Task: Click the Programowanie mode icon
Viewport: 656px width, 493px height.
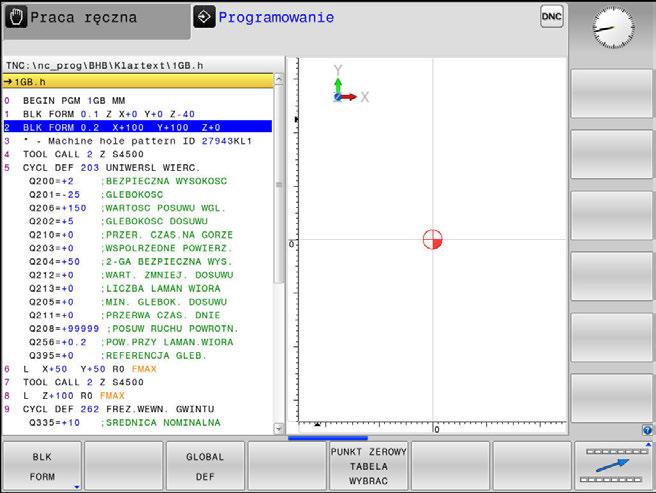Action: pyautogui.click(x=204, y=17)
